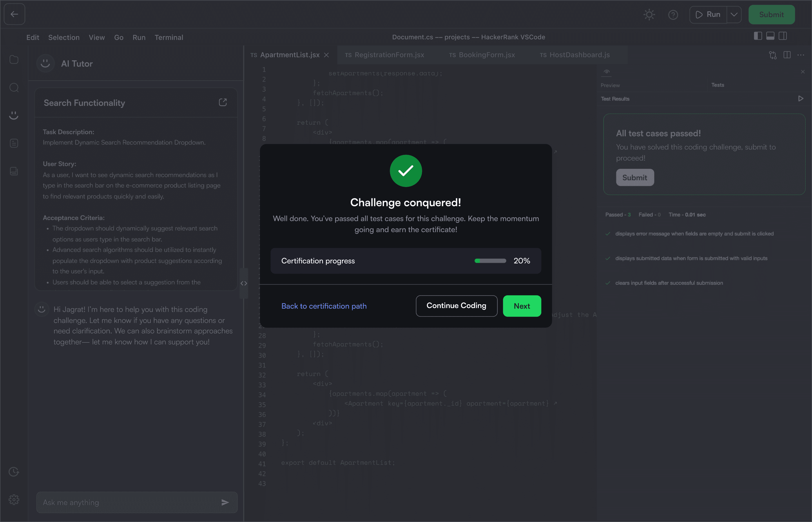The width and height of the screenshot is (812, 522).
Task: Click the send message arrow icon
Action: 225,502
